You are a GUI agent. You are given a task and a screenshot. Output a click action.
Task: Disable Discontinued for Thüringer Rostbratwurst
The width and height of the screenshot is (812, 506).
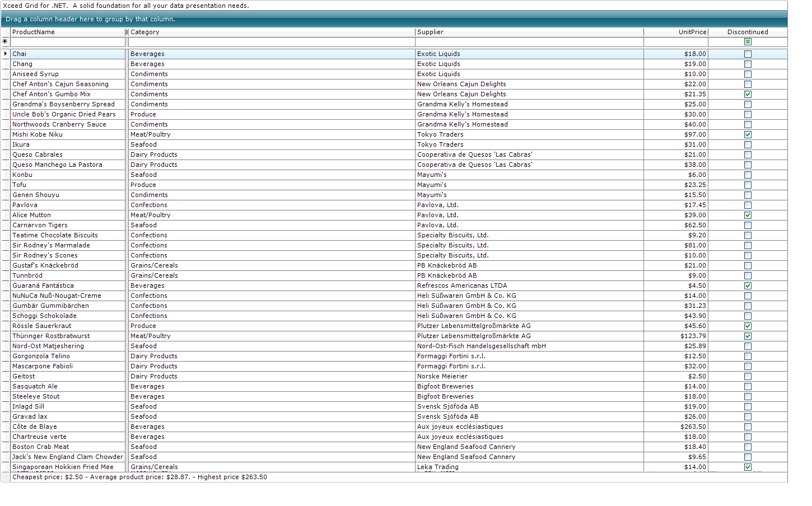[748, 336]
